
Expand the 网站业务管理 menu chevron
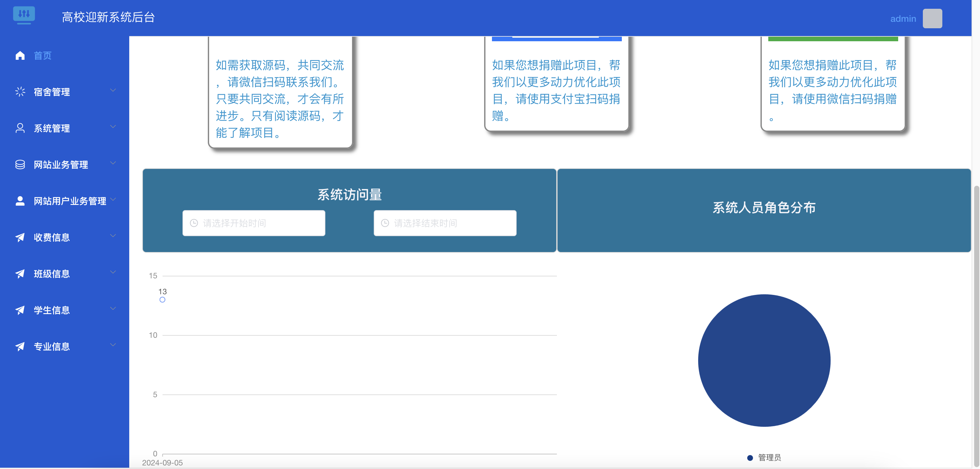113,163
